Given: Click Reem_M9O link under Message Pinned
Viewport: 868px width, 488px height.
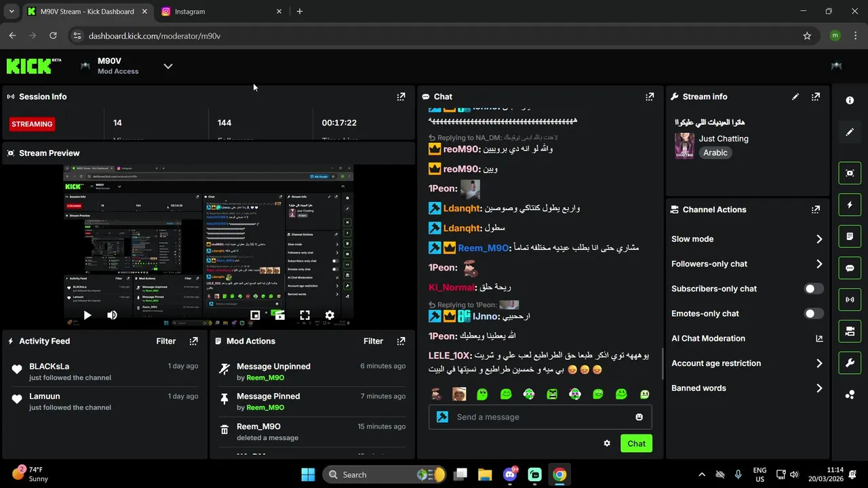Looking at the screenshot, I should click(x=265, y=408).
